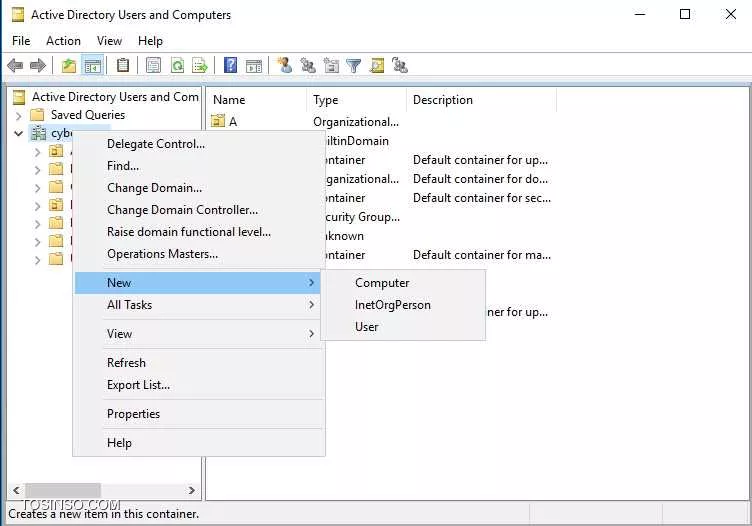Click the Add to group toolbar icon
This screenshot has height=526, width=752.
(x=400, y=65)
